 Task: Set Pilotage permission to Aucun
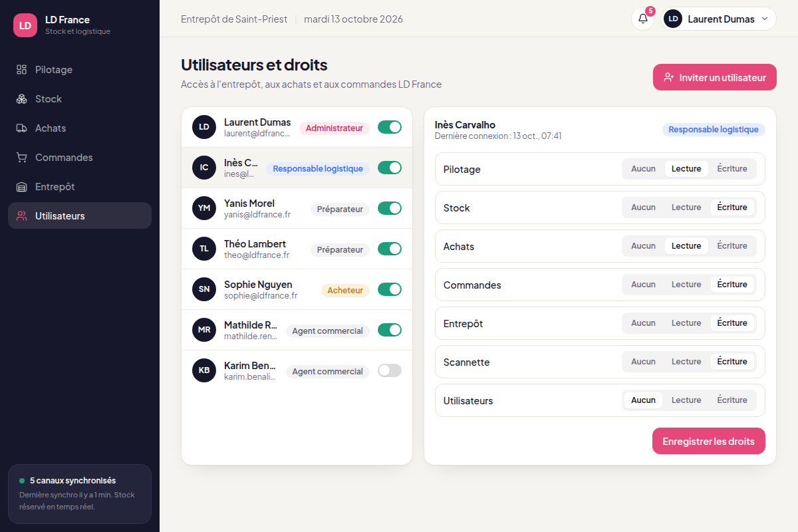click(643, 169)
